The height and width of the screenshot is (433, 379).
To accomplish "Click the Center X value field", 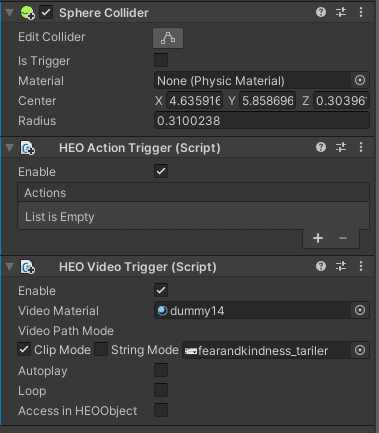I will pos(195,100).
